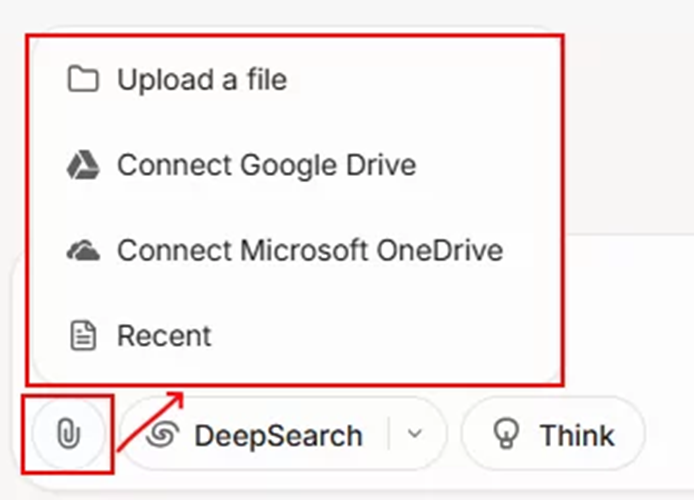Click the vertical divider inside DeepSearch pill

[x=389, y=433]
